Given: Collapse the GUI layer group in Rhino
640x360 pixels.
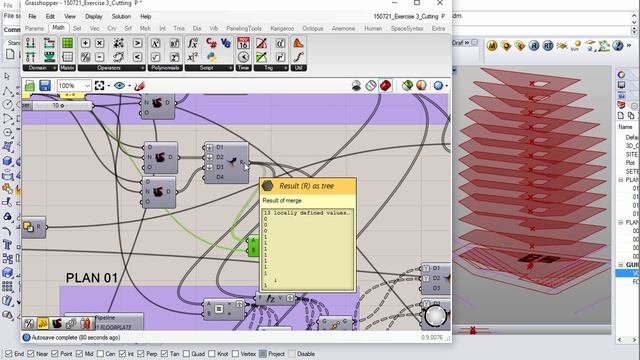Looking at the screenshot, I should coord(621,264).
